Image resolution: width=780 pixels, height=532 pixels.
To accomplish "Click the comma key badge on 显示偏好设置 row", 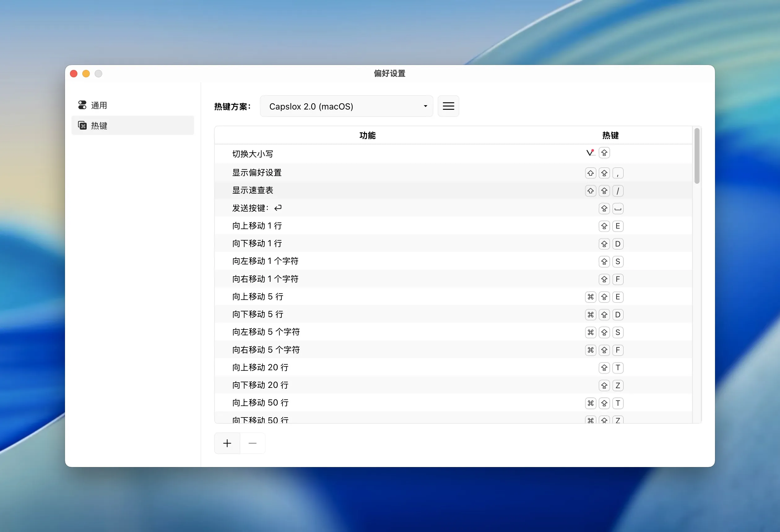I will click(x=618, y=173).
